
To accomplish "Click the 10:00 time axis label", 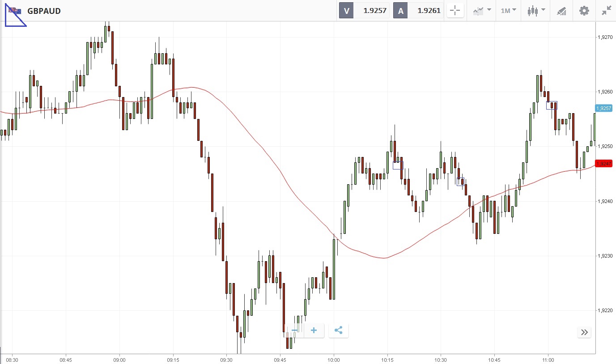I will click(334, 360).
